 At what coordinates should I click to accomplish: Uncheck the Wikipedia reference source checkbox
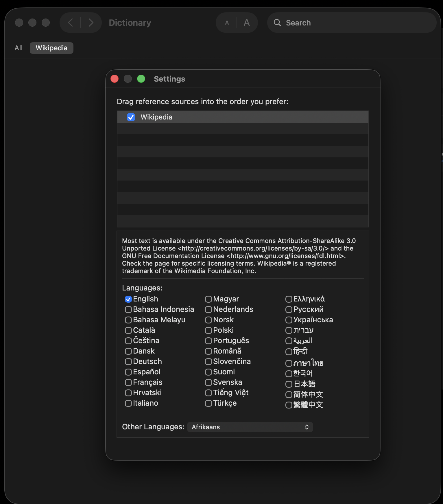coord(131,117)
